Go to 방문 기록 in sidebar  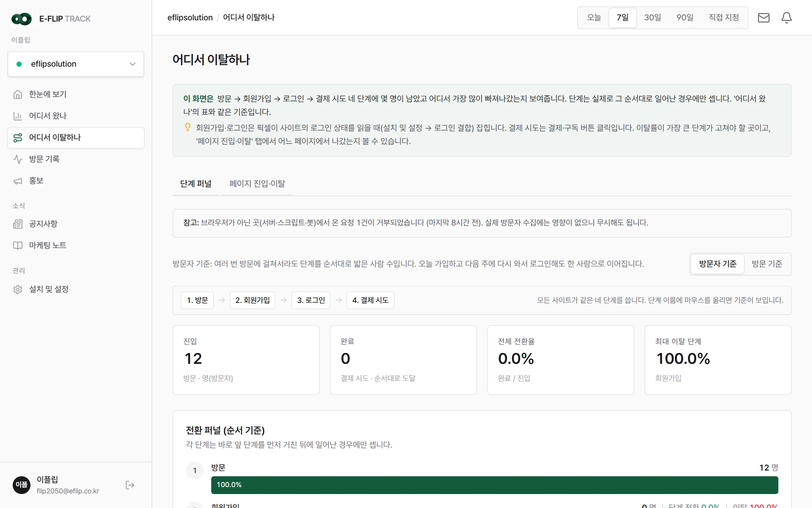tap(76, 159)
